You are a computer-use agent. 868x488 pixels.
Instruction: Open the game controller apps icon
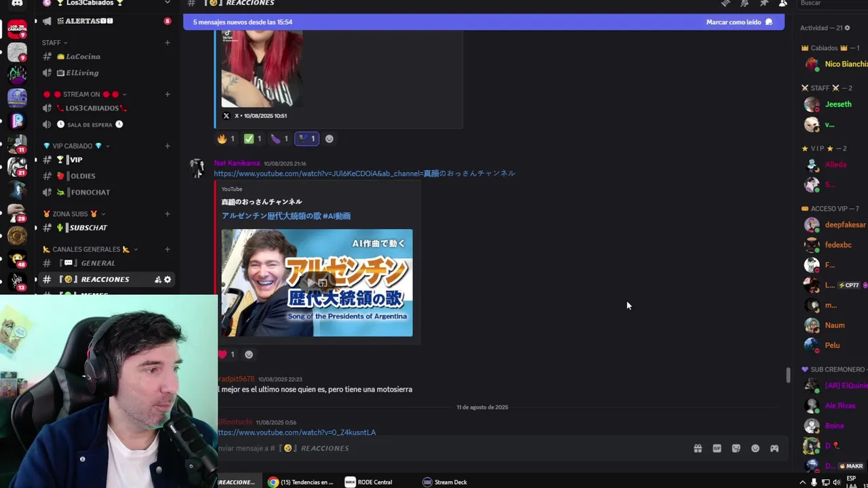click(x=774, y=448)
